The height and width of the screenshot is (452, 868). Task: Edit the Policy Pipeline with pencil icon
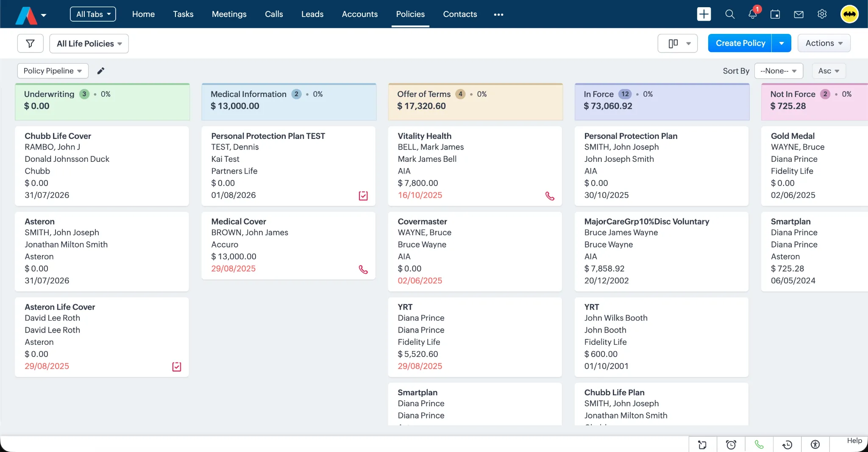pos(100,71)
